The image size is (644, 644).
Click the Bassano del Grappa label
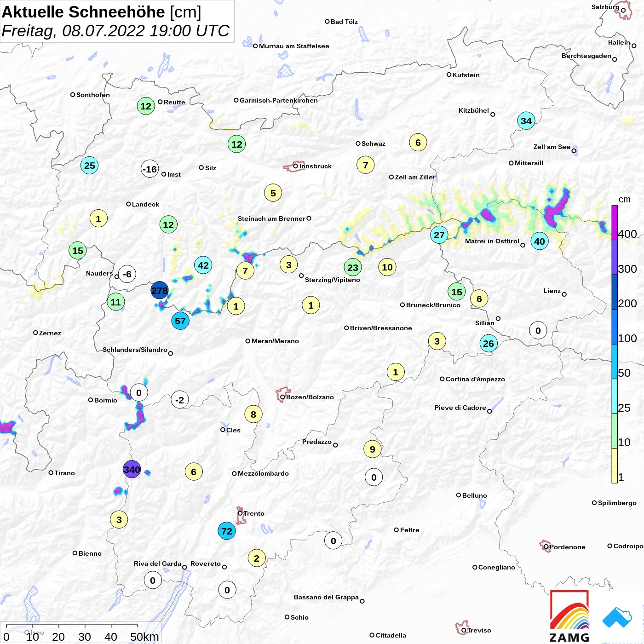[326, 597]
